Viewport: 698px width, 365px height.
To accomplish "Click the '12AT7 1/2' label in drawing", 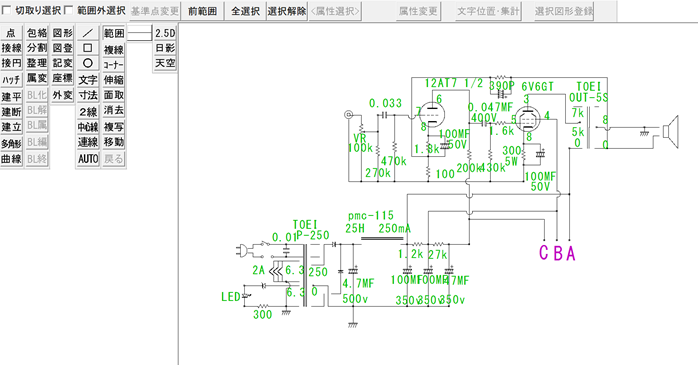I will (454, 83).
